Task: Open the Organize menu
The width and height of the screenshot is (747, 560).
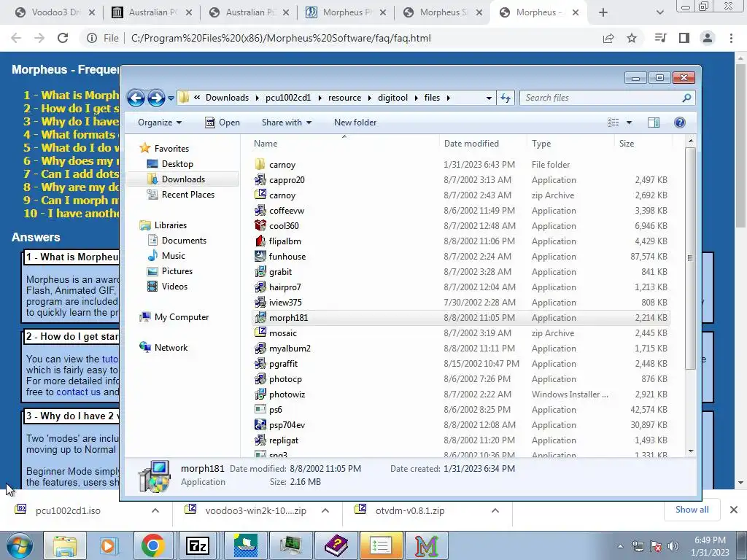Action: [x=160, y=122]
